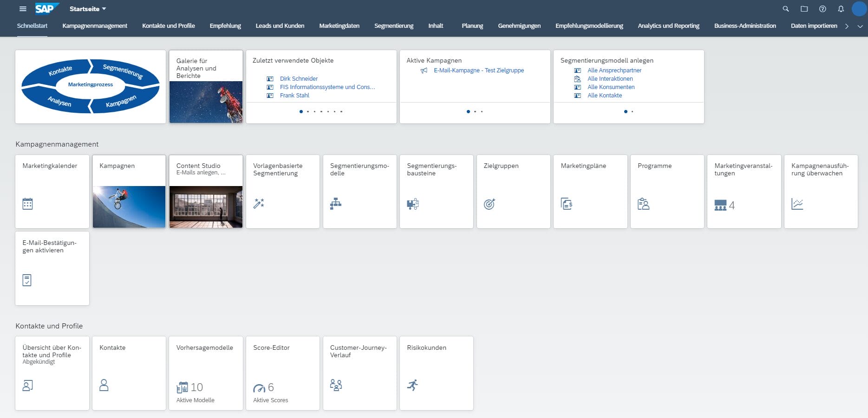
Task: Open Analytics und Reporting tab
Action: click(669, 26)
